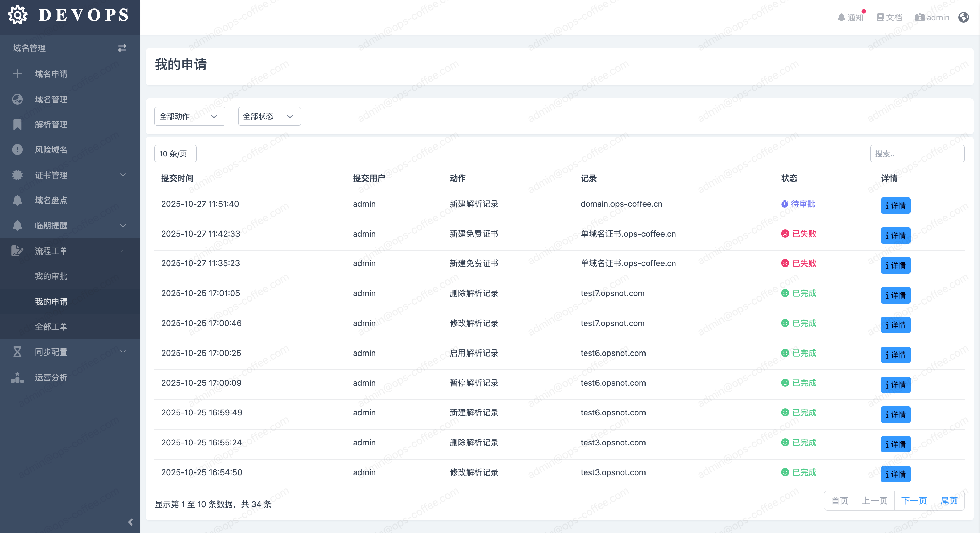Click the bookmark icon for 解析管理

[x=17, y=124]
